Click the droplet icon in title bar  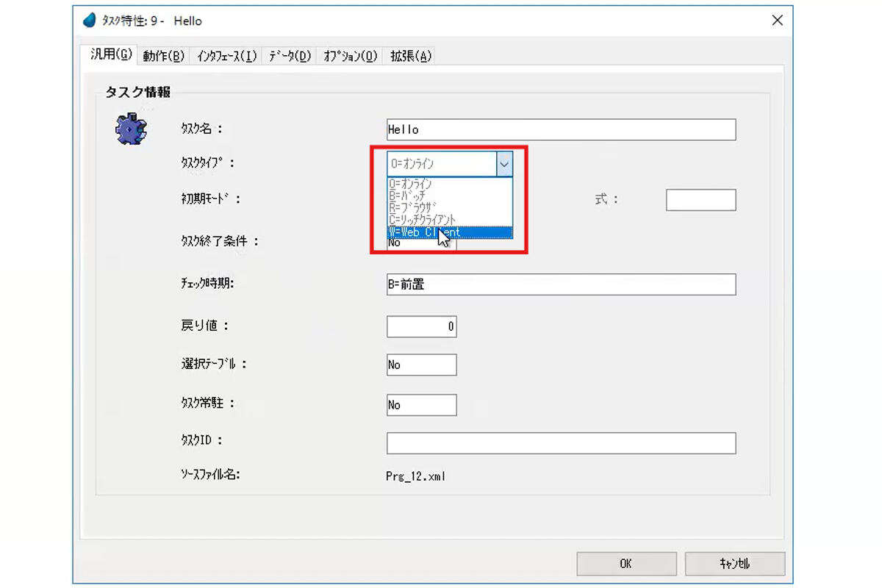click(x=90, y=21)
